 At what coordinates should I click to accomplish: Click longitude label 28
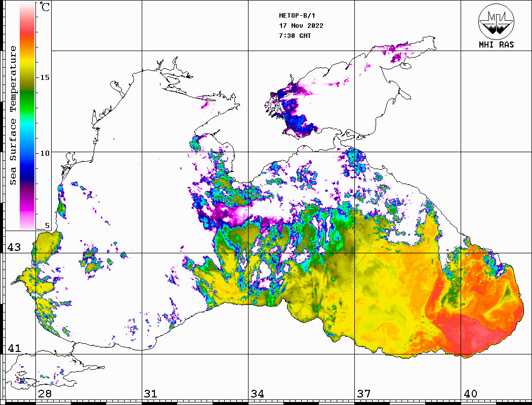coord(45,394)
